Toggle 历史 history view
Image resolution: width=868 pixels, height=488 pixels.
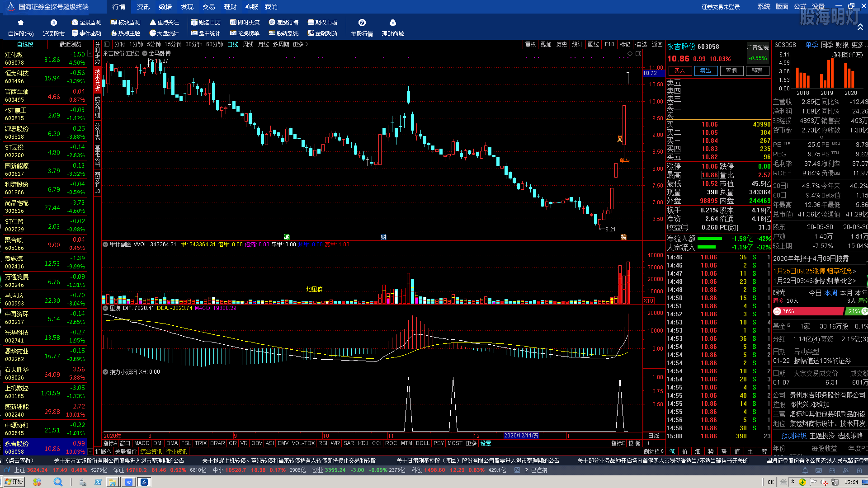point(561,44)
